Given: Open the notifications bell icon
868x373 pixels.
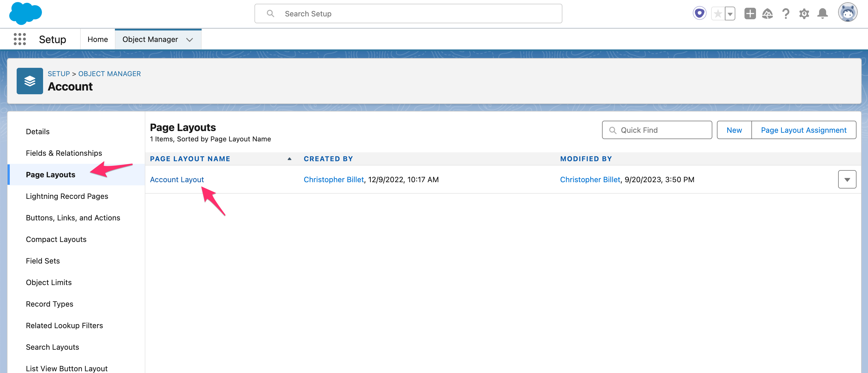Looking at the screenshot, I should click(x=823, y=14).
